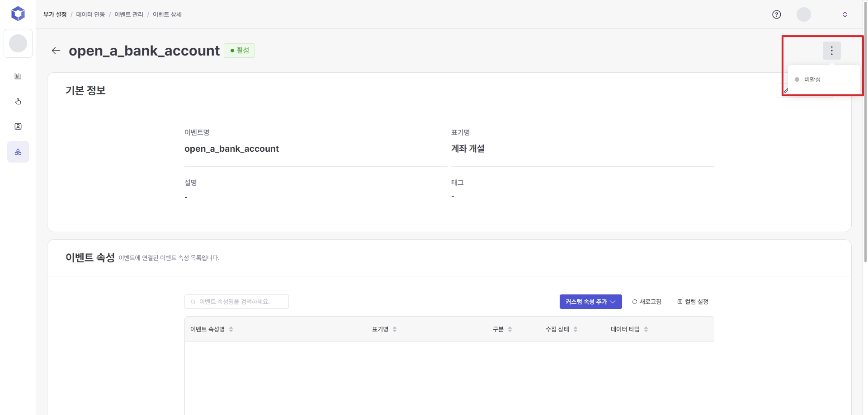Sort the table by 수집 상태
Image resolution: width=868 pixels, height=415 pixels.
click(x=576, y=329)
